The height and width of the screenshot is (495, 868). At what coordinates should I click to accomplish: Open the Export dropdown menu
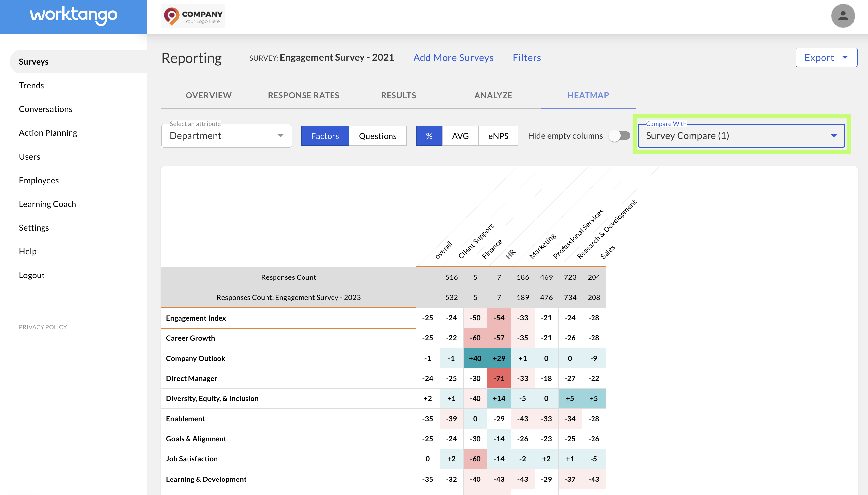tap(826, 57)
